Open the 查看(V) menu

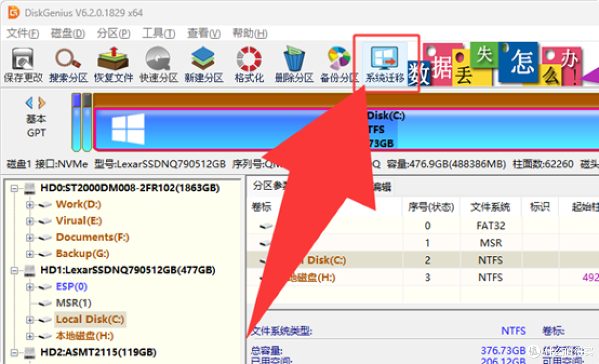[204, 34]
